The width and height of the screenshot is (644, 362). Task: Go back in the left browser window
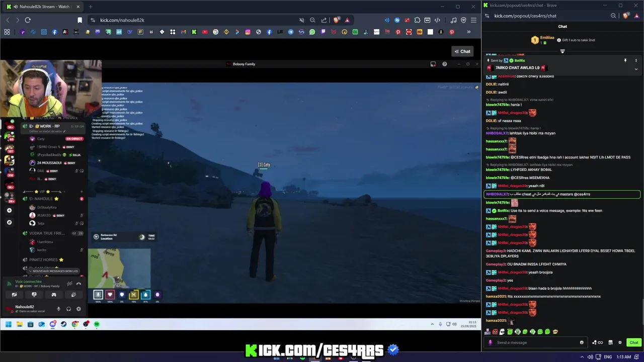tap(8, 20)
